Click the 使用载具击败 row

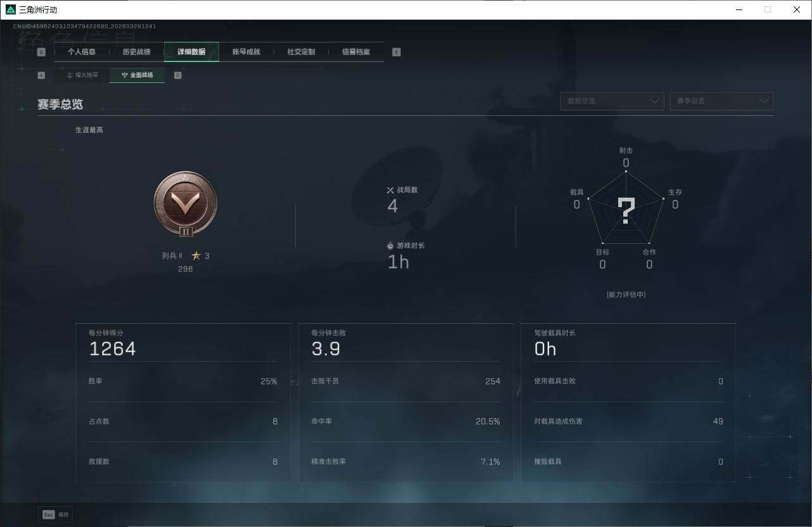coord(629,381)
